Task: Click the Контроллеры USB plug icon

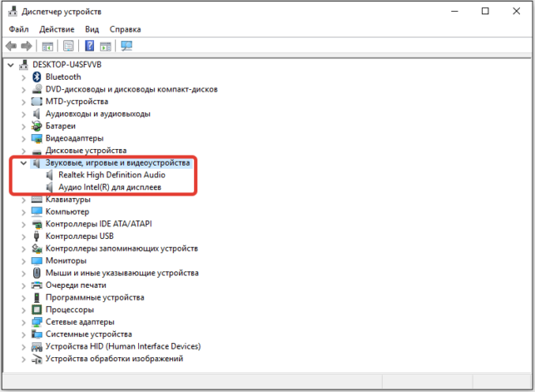Action: click(37, 236)
